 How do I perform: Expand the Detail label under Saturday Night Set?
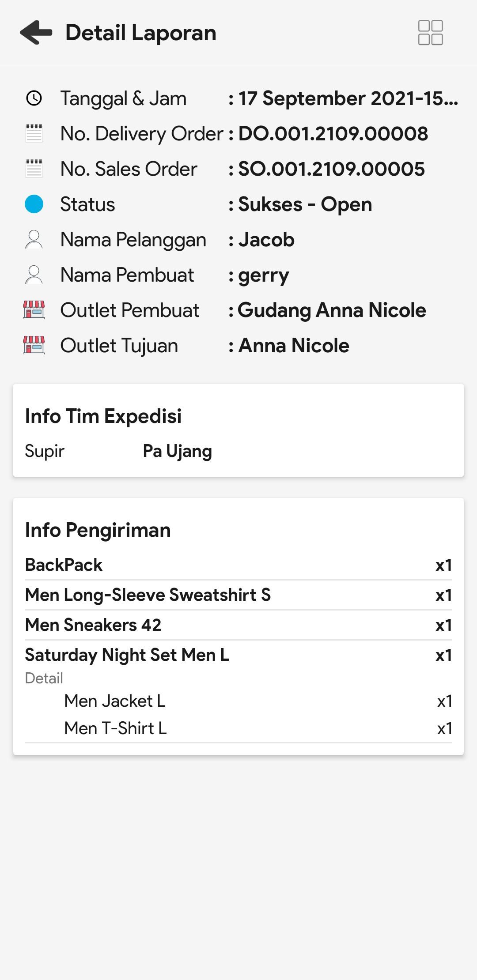pyautogui.click(x=44, y=678)
